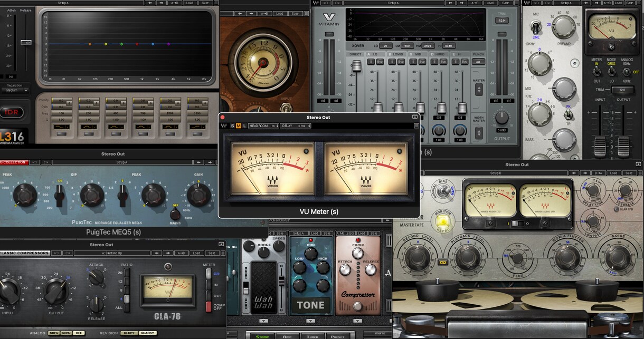Toggle the METER IN/OUT switch
The height and width of the screenshot is (339, 644).
tap(596, 71)
